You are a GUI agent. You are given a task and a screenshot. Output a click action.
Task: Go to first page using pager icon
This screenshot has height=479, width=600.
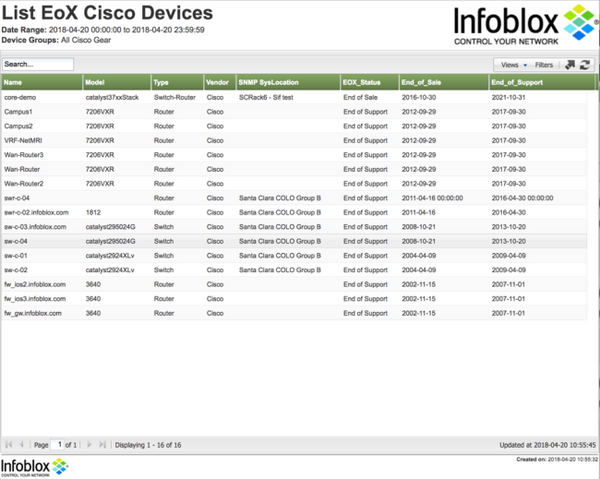point(9,445)
